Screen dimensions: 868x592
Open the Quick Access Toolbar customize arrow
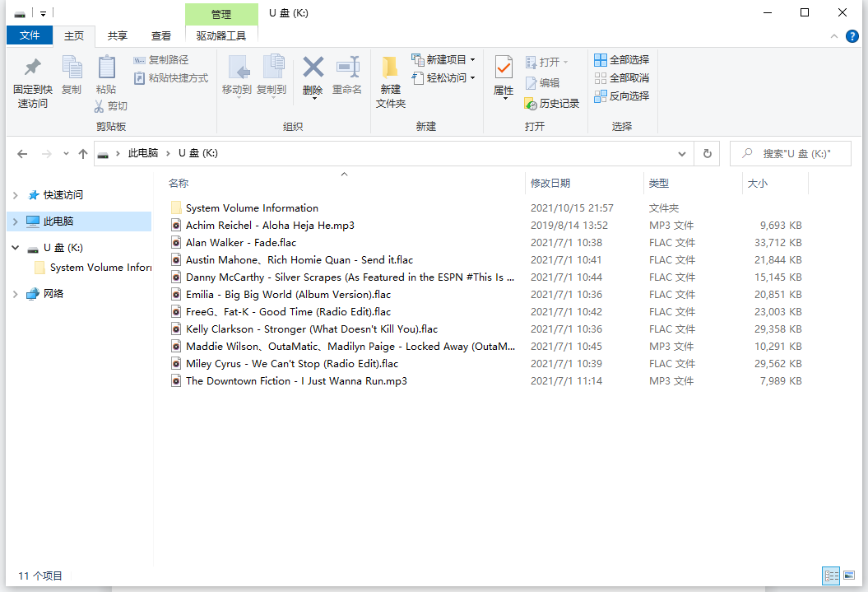click(x=43, y=14)
